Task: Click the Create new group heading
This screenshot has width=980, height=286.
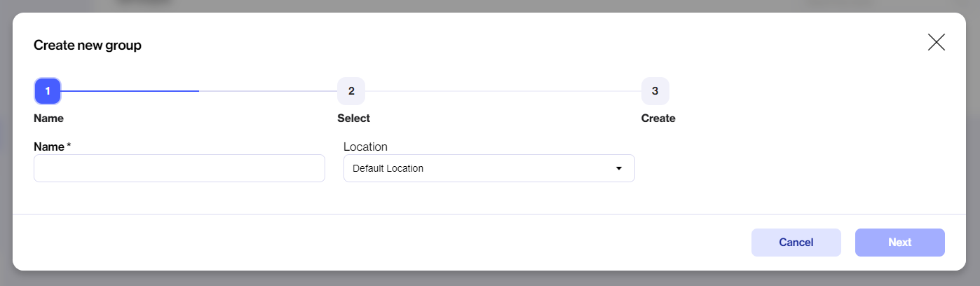Action: click(x=88, y=46)
